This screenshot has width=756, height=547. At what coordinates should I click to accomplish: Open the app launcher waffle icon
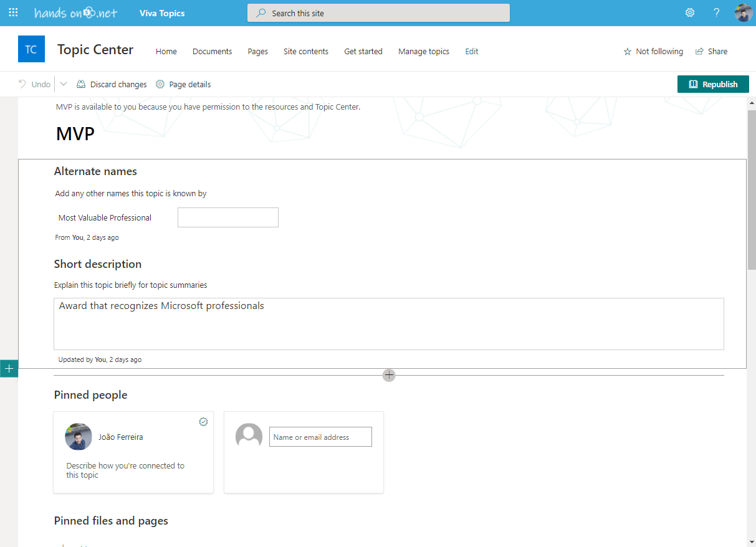coord(13,13)
